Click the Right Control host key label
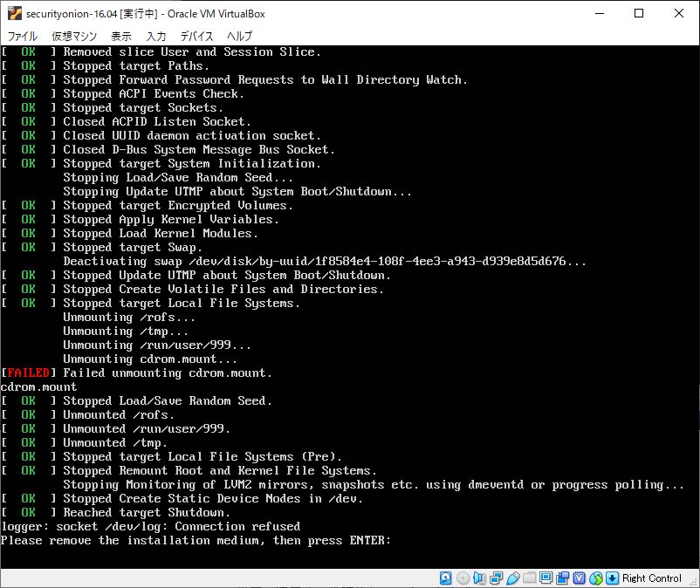The height and width of the screenshot is (588, 700). pyautogui.click(x=651, y=578)
